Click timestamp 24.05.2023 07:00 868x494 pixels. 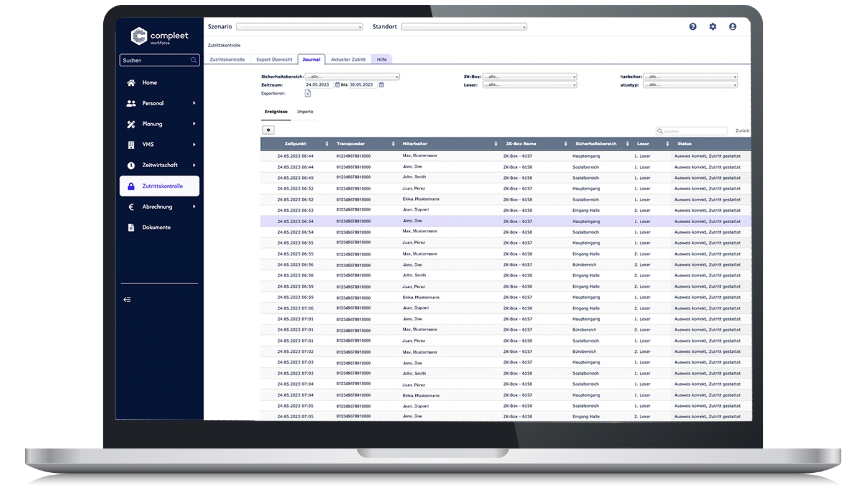pos(295,308)
